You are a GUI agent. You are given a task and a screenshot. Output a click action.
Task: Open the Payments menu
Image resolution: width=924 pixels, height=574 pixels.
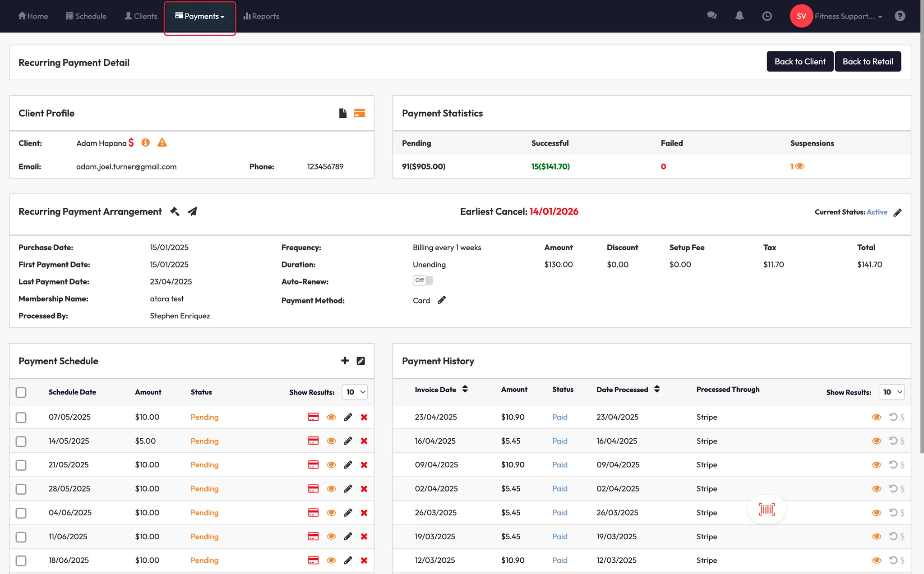click(x=200, y=16)
